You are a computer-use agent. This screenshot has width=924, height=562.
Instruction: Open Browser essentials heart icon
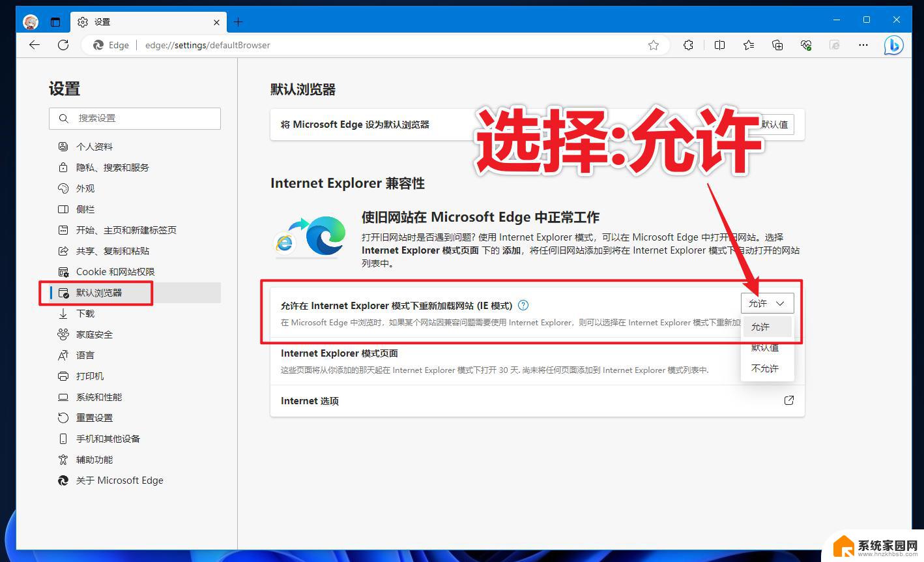806,45
